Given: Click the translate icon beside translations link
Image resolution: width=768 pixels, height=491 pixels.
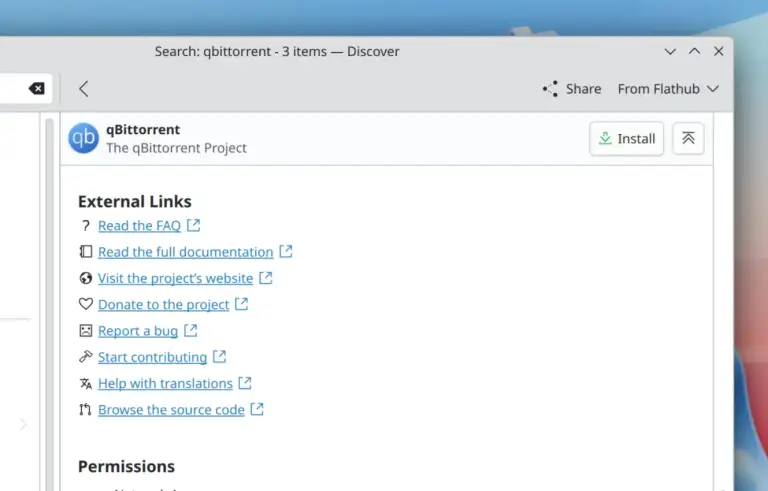Looking at the screenshot, I should (86, 383).
